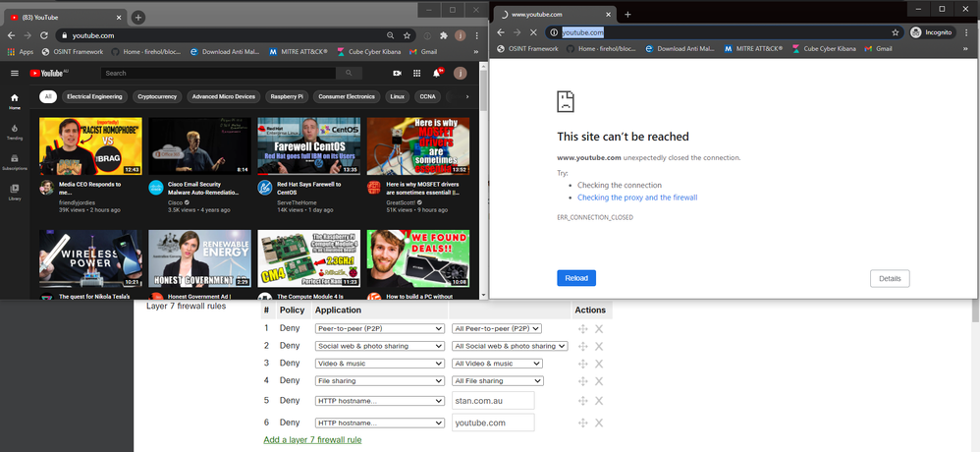Open Farewell CentOS video thumbnail
The image size is (980, 452).
[x=308, y=146]
